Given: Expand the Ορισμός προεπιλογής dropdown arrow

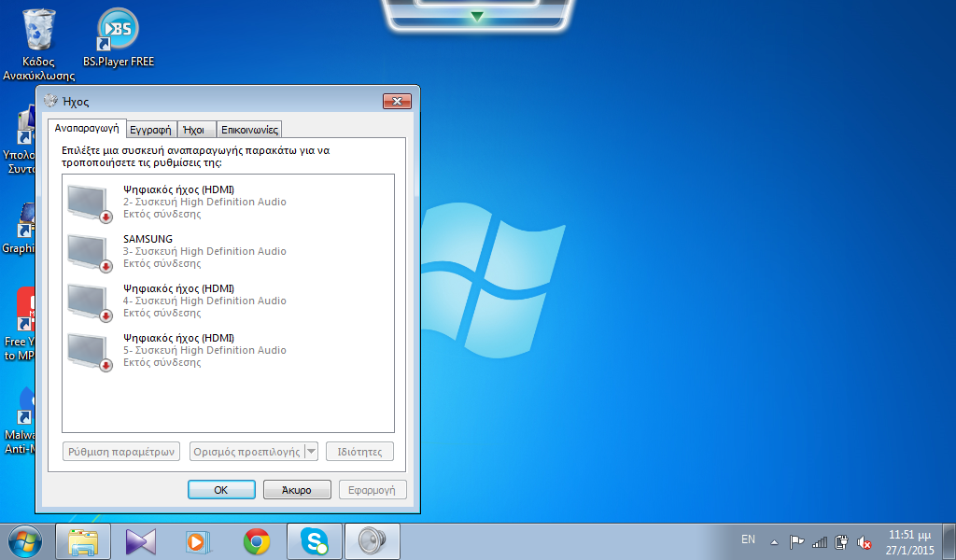Looking at the screenshot, I should coord(311,452).
